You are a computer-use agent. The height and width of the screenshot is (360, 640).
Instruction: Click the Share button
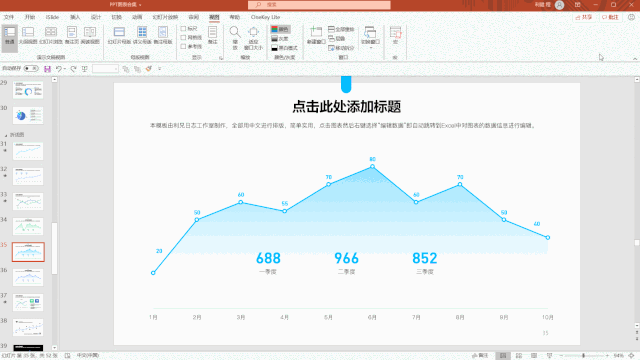click(584, 17)
